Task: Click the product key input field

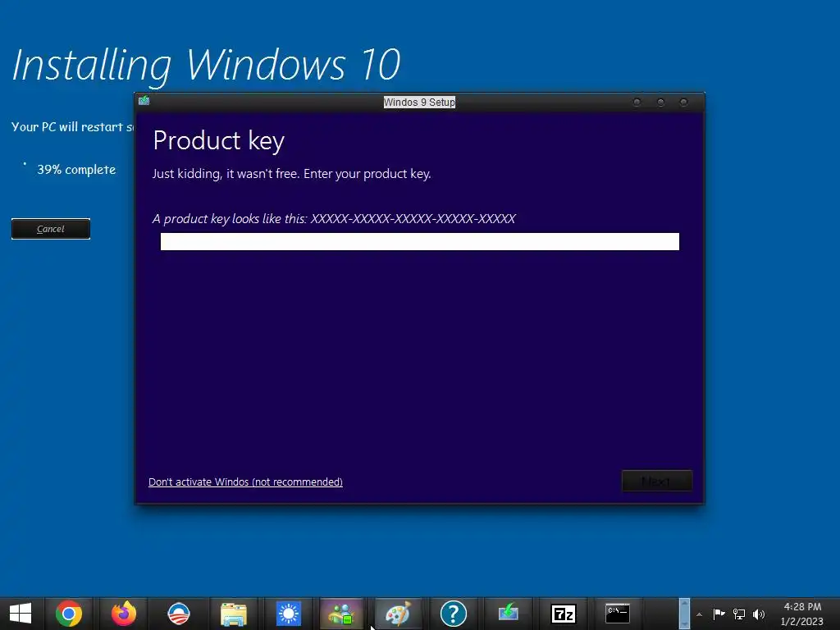Action: (x=420, y=242)
